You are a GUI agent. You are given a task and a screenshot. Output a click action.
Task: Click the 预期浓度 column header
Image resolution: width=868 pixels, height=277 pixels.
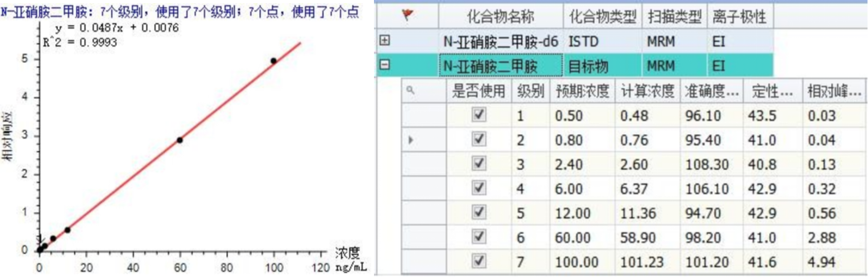(582, 91)
